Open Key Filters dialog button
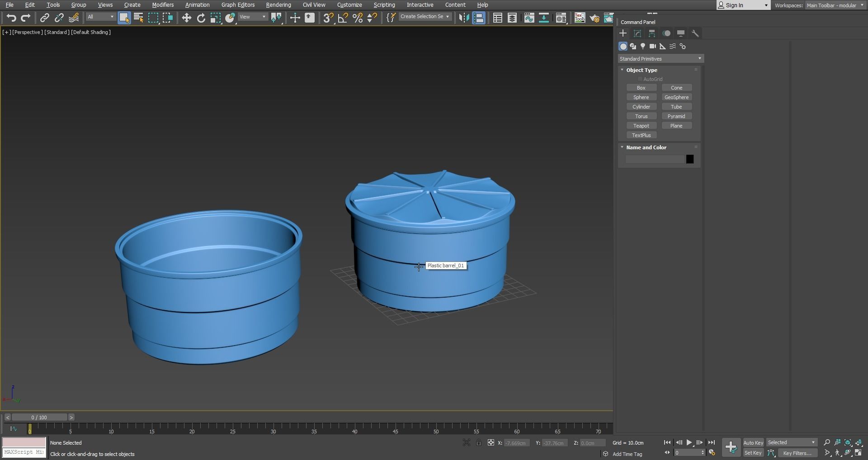The width and height of the screenshot is (868, 460). 797,453
